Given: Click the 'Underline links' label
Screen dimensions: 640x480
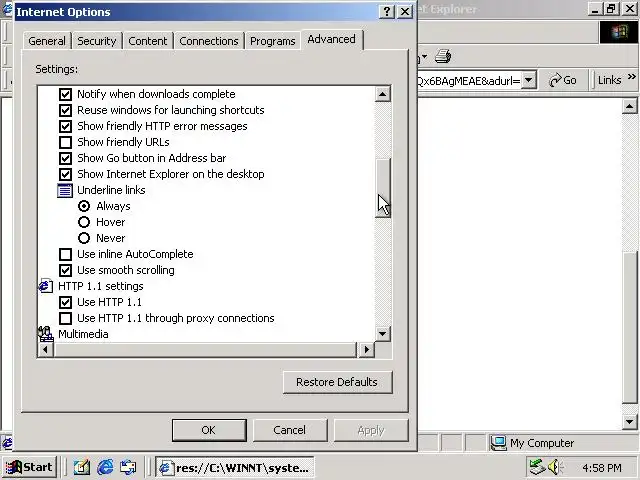Looking at the screenshot, I should coord(111,190).
